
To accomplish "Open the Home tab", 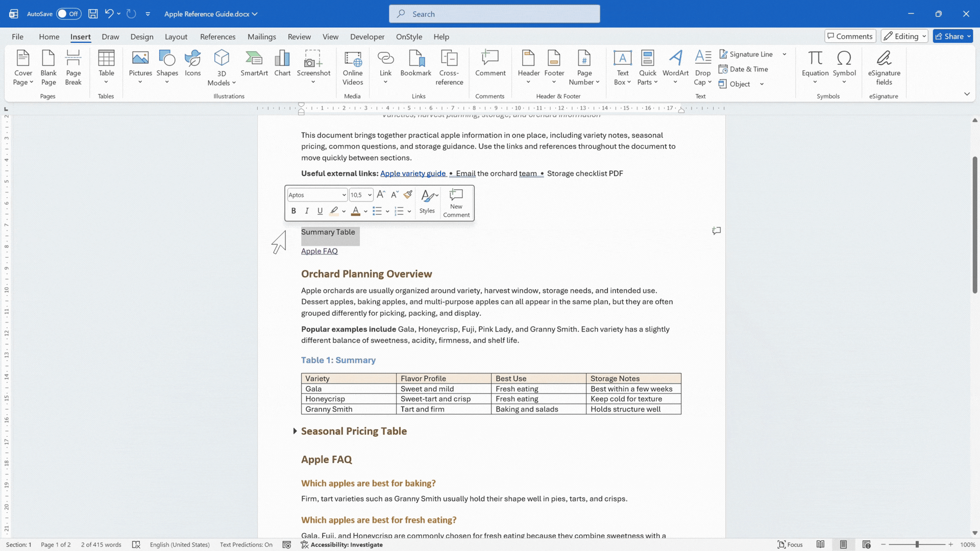I will (49, 37).
